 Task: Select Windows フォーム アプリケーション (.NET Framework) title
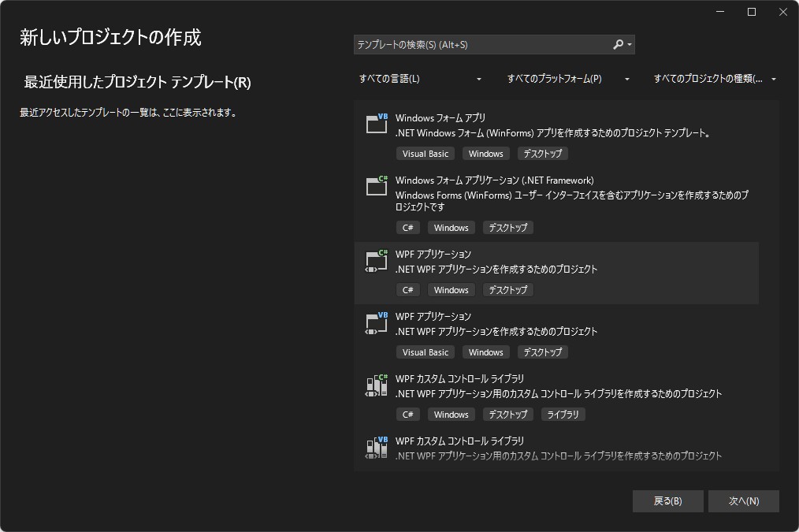point(494,180)
